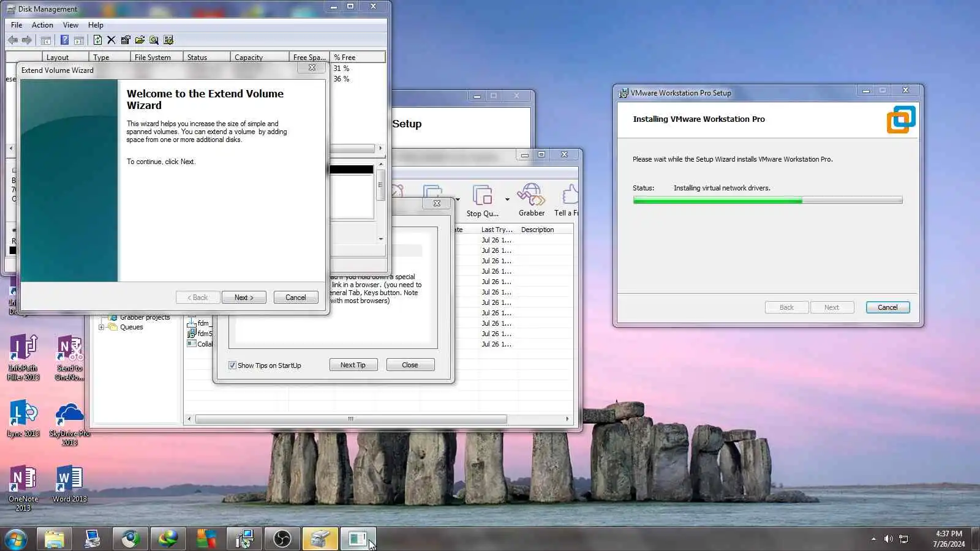Click the tips dialog X close button

pyautogui.click(x=437, y=203)
